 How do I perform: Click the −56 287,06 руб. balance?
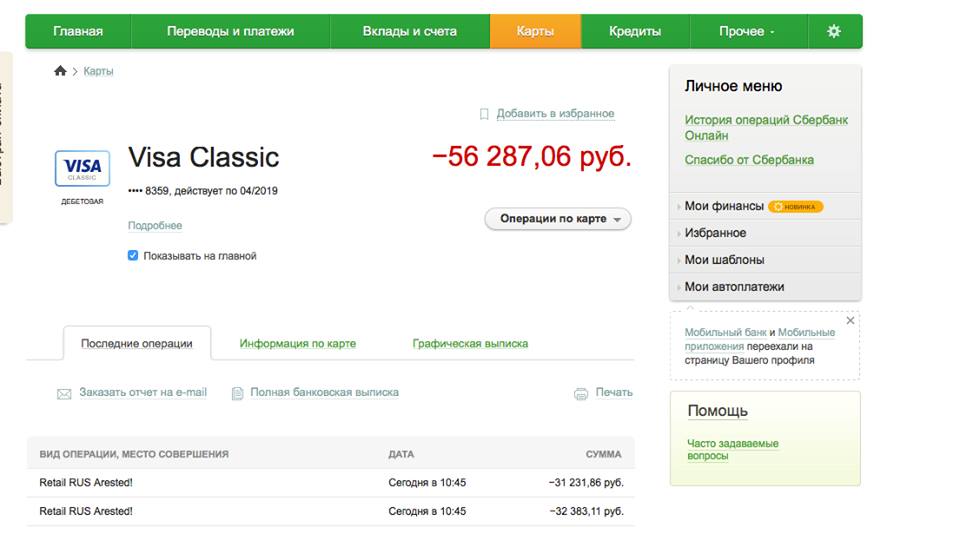click(x=531, y=156)
